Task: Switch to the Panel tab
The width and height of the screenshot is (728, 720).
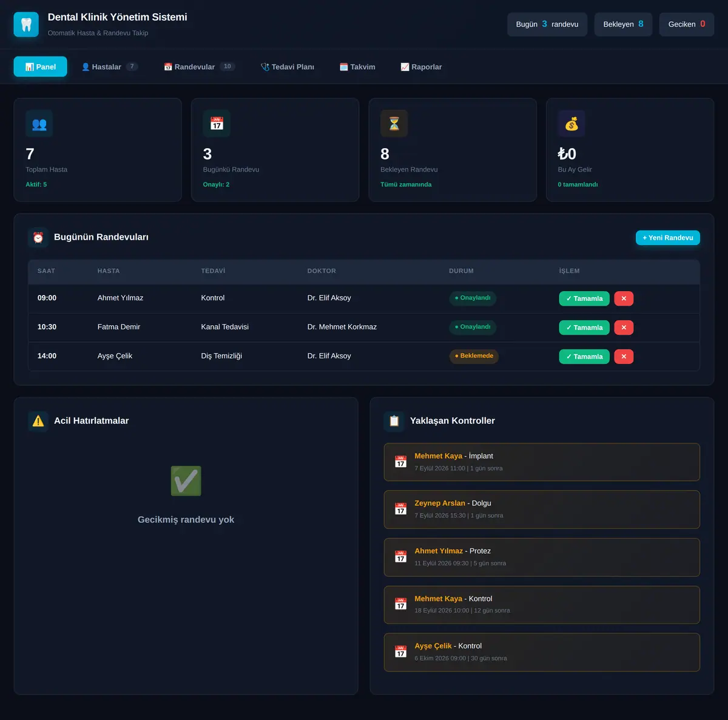Action: click(40, 67)
